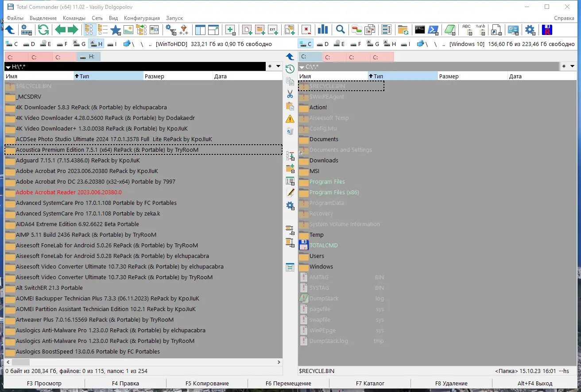Refresh the panel with the green refresh icon
The height and width of the screenshot is (392, 581).
[43, 30]
